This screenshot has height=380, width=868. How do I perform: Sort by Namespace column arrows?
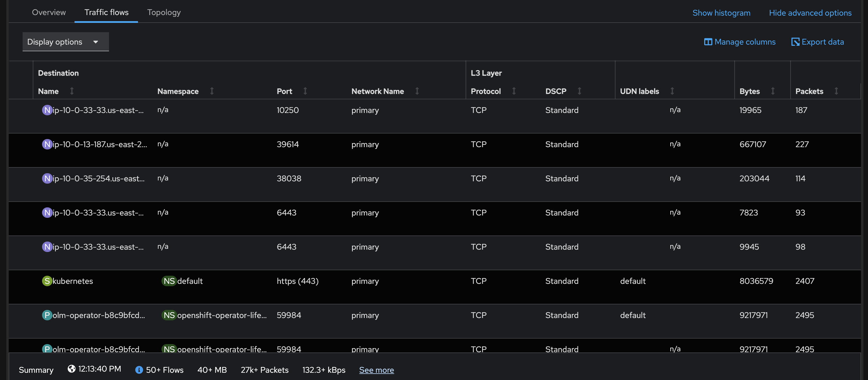[212, 91]
